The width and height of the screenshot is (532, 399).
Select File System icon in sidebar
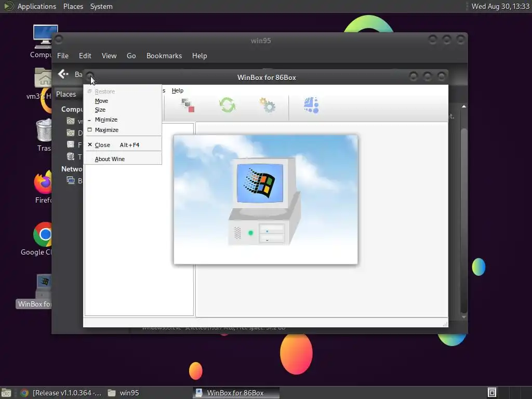coord(71,144)
